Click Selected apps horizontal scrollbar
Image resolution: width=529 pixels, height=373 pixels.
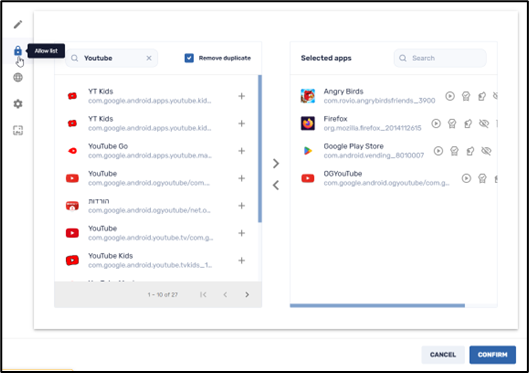pyautogui.click(x=377, y=306)
